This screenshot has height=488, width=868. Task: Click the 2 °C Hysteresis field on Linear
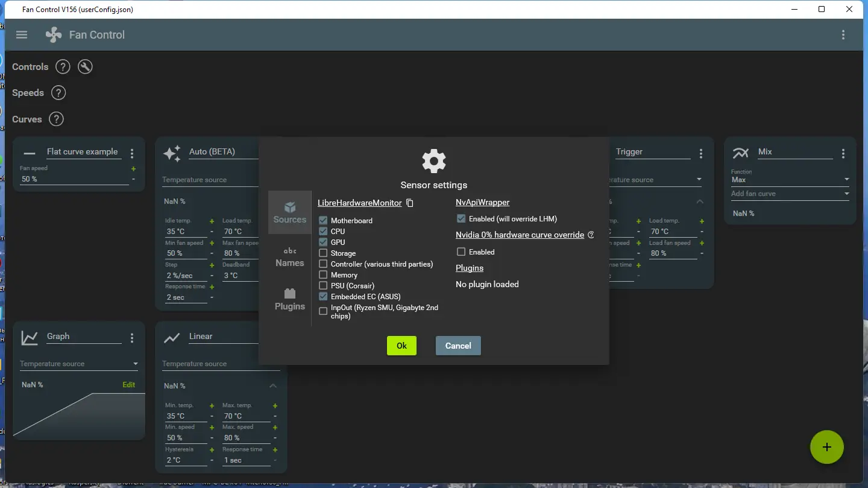(186, 460)
